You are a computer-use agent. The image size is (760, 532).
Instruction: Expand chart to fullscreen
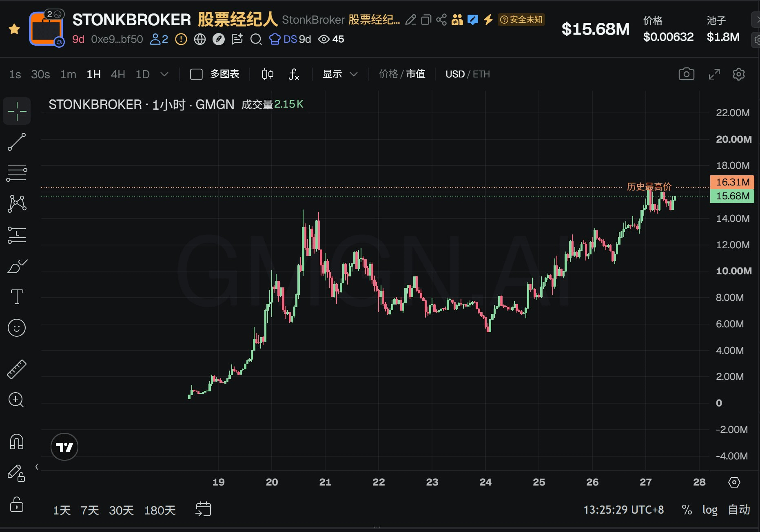coord(714,74)
